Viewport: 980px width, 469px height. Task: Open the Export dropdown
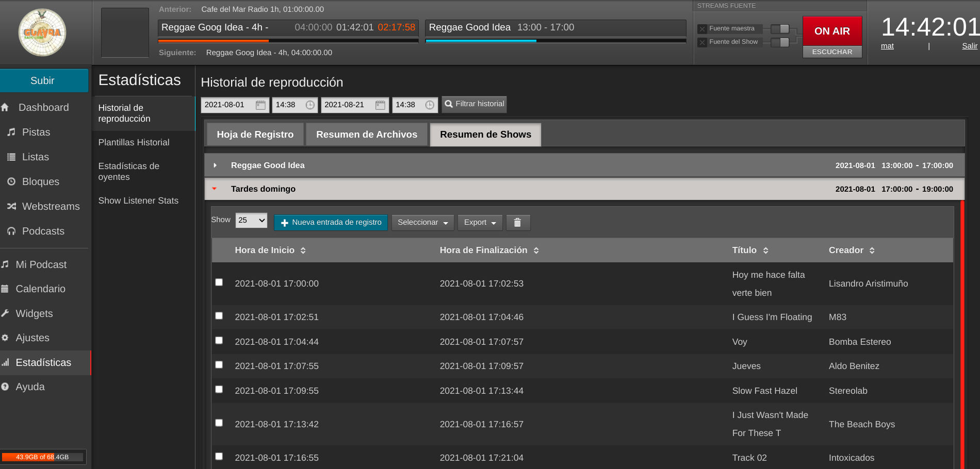click(480, 223)
